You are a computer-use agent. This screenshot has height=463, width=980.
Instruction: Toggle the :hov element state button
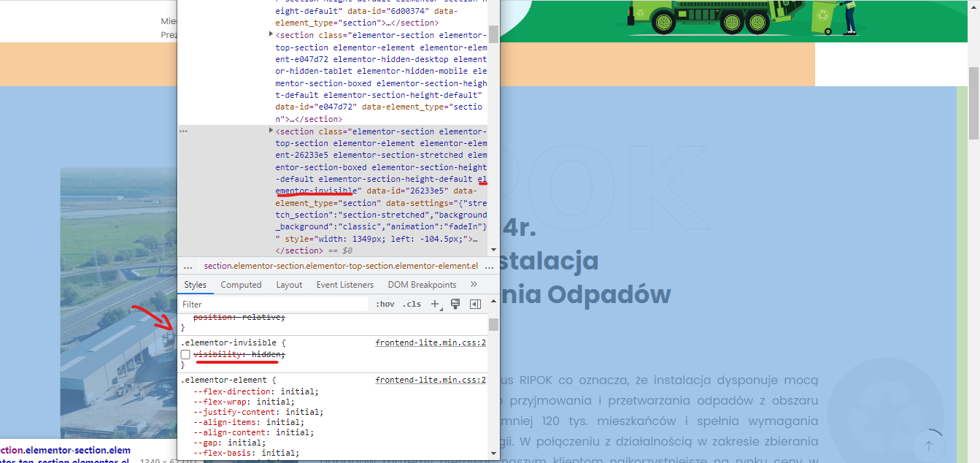(x=385, y=304)
